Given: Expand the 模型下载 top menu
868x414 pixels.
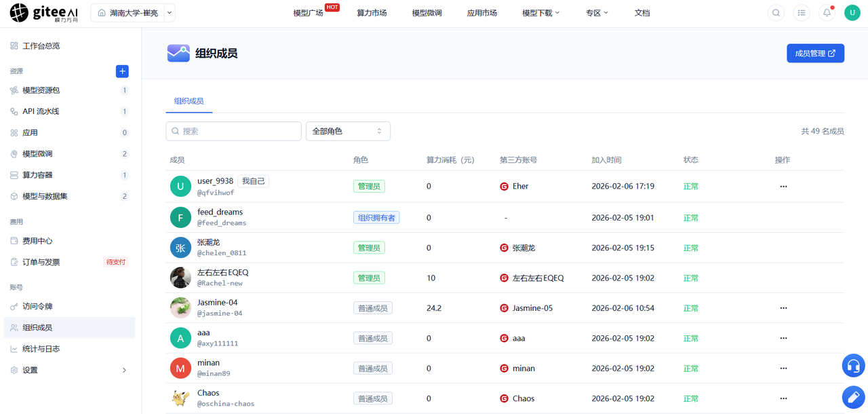Looking at the screenshot, I should click(x=540, y=13).
